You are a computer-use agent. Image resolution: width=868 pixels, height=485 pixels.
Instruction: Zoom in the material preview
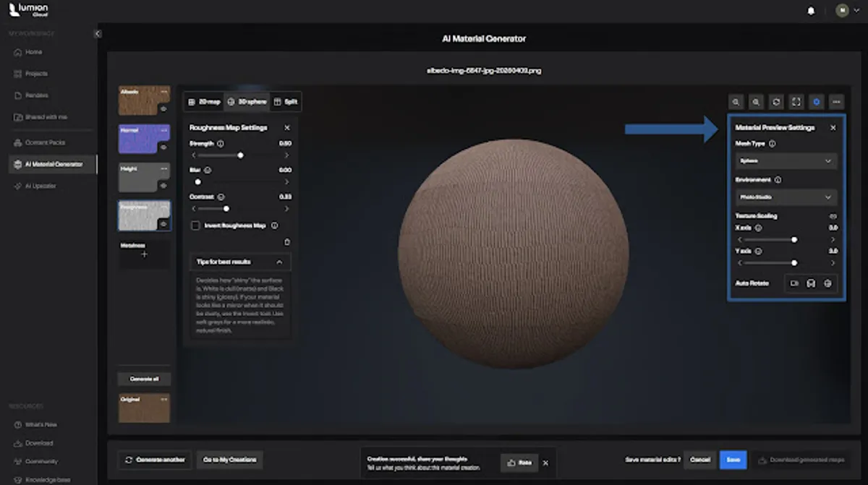click(755, 102)
